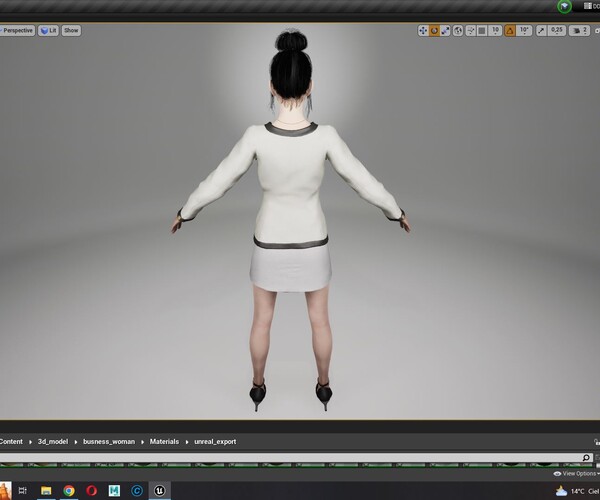Go to Content in breadcrumb path
This screenshot has height=500, width=600.
(11, 441)
